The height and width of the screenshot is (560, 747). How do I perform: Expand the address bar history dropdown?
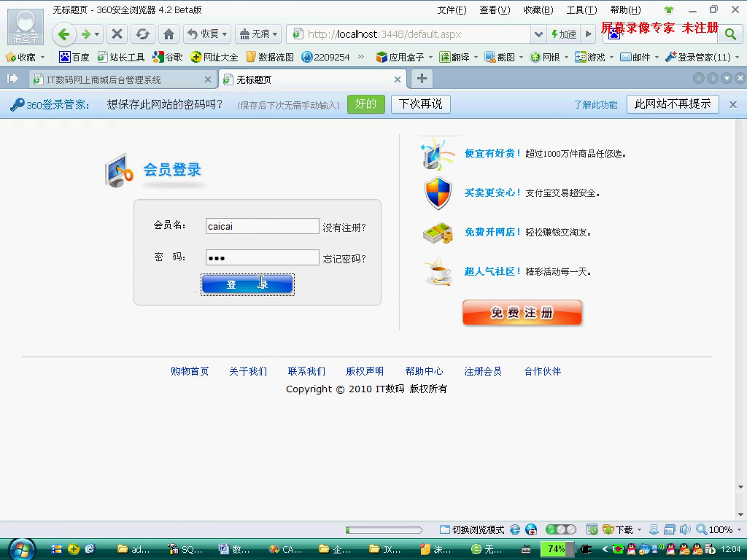coord(538,34)
